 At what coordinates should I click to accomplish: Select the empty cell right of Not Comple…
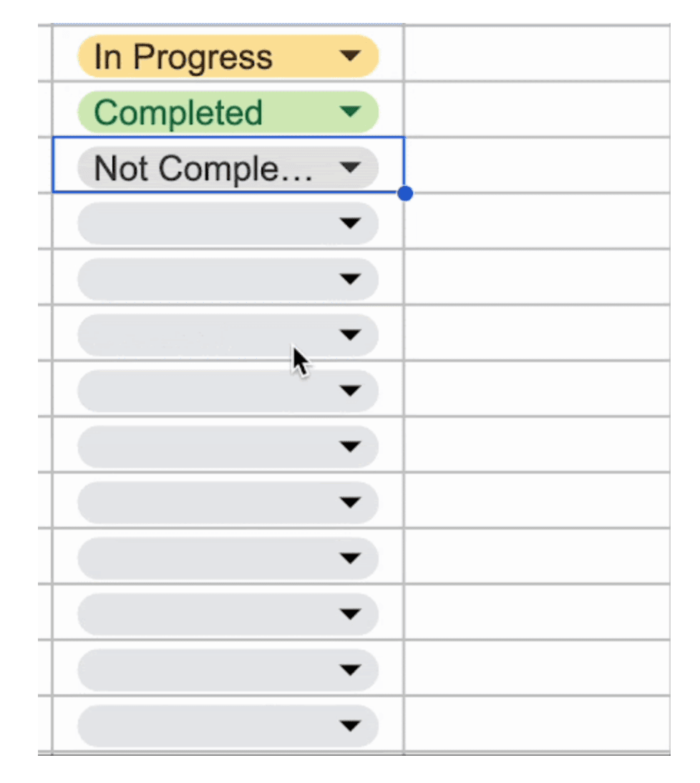[537, 165]
